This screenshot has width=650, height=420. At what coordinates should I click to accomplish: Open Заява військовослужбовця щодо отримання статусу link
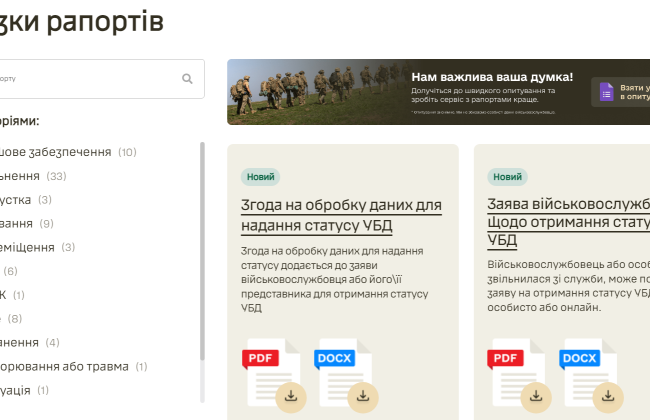[x=568, y=222]
